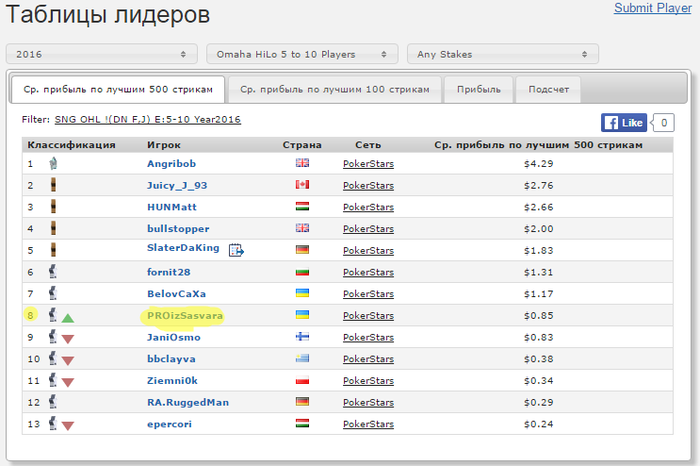700x466 pixels.
Task: Open player profile PROizSasvara
Action: (x=185, y=316)
